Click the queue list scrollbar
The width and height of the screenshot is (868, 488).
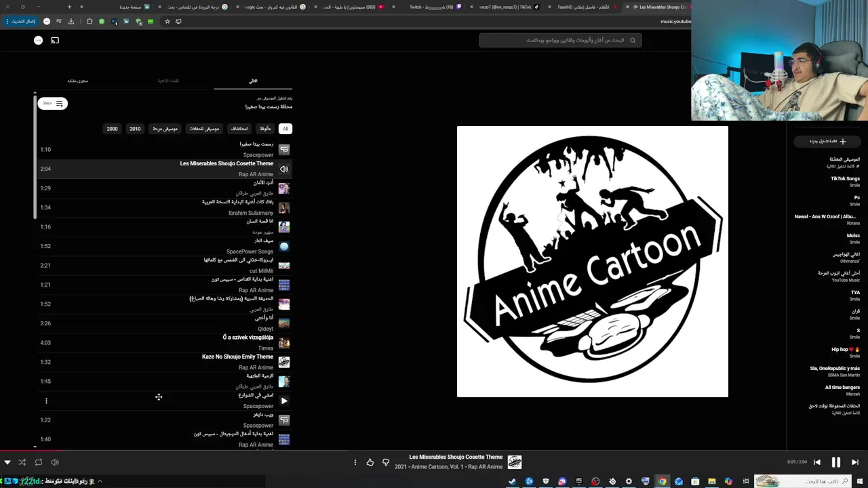(35, 157)
